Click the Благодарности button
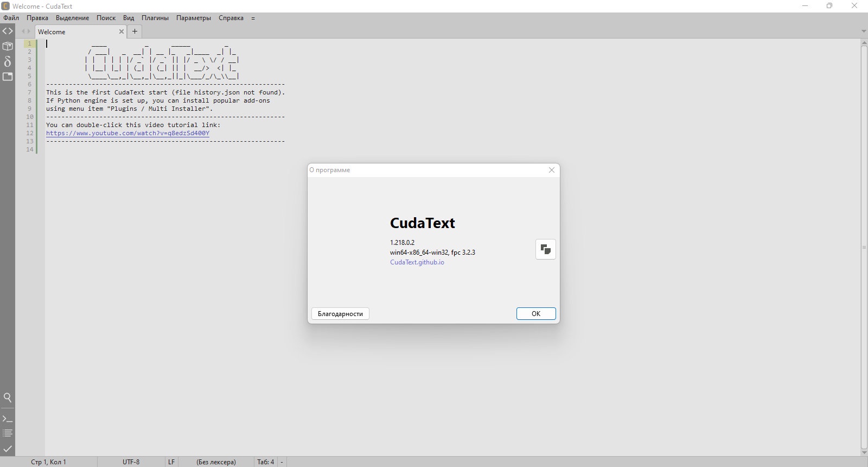 coord(340,314)
